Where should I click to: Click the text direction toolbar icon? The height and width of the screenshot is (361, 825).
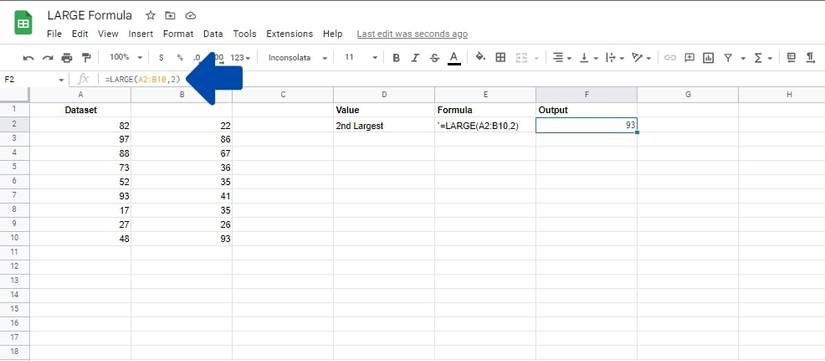tap(810, 58)
